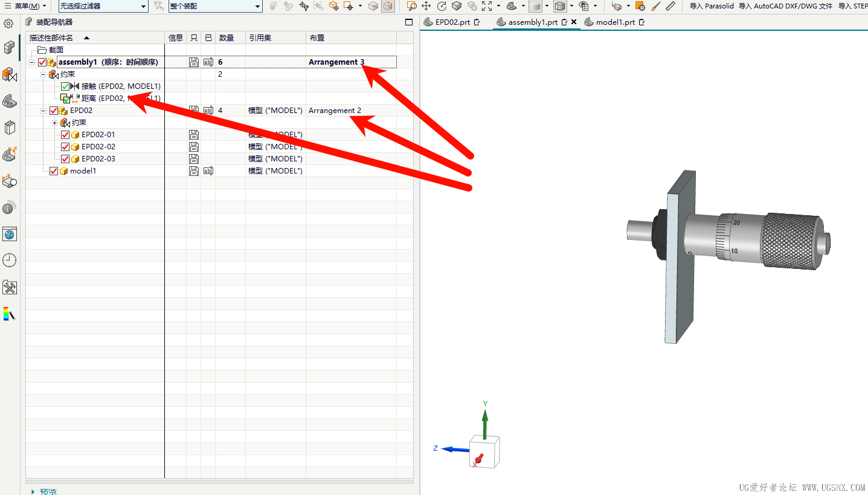Activate the Pan view tool
Image resolution: width=868 pixels, height=495 pixels.
coord(426,6)
